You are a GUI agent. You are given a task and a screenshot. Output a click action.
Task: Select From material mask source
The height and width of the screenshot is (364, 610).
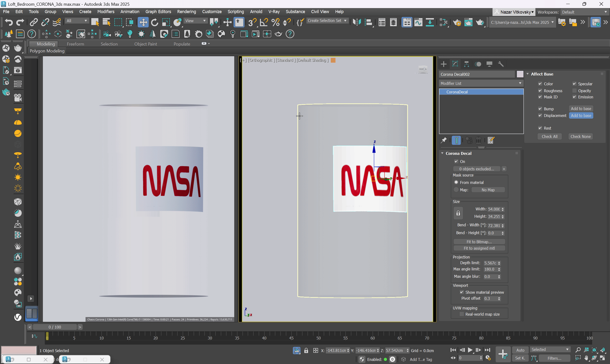point(456,182)
